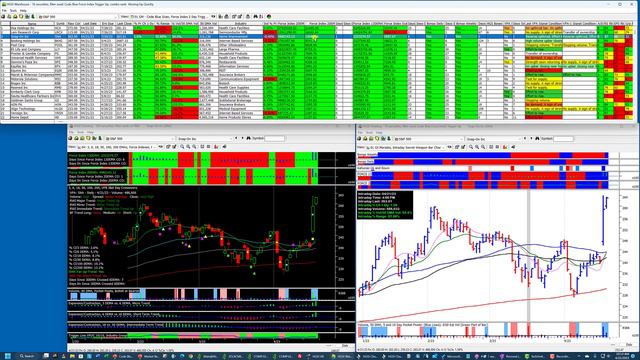Click the sort icon beside Warehouse binoculars

click(x=261, y=16)
